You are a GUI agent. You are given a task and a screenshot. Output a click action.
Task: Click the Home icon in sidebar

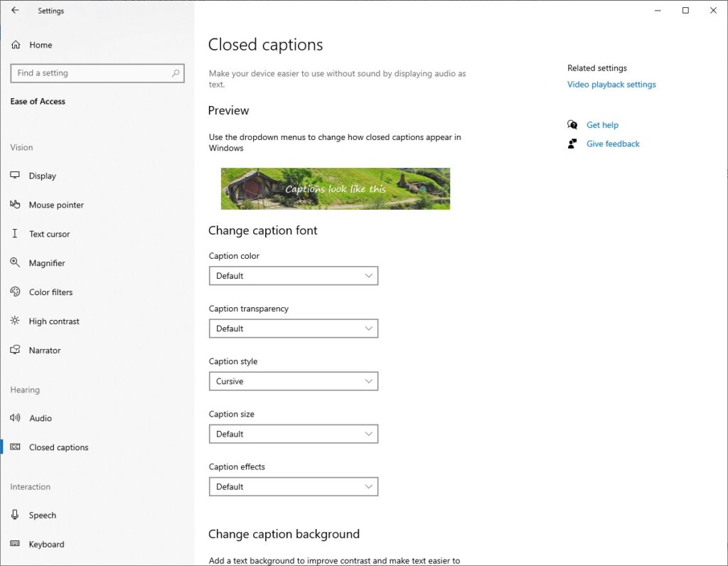point(16,45)
